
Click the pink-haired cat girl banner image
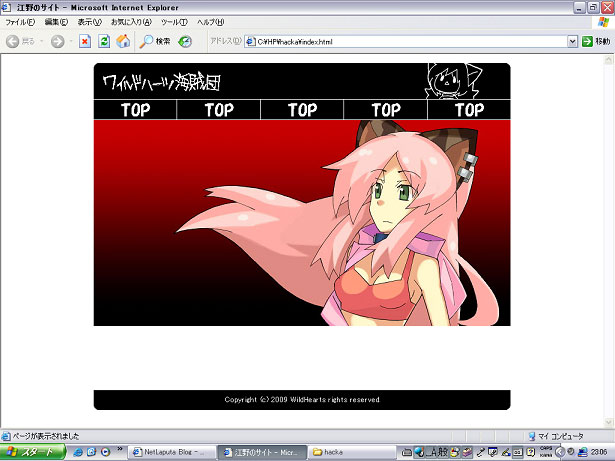pyautogui.click(x=302, y=223)
